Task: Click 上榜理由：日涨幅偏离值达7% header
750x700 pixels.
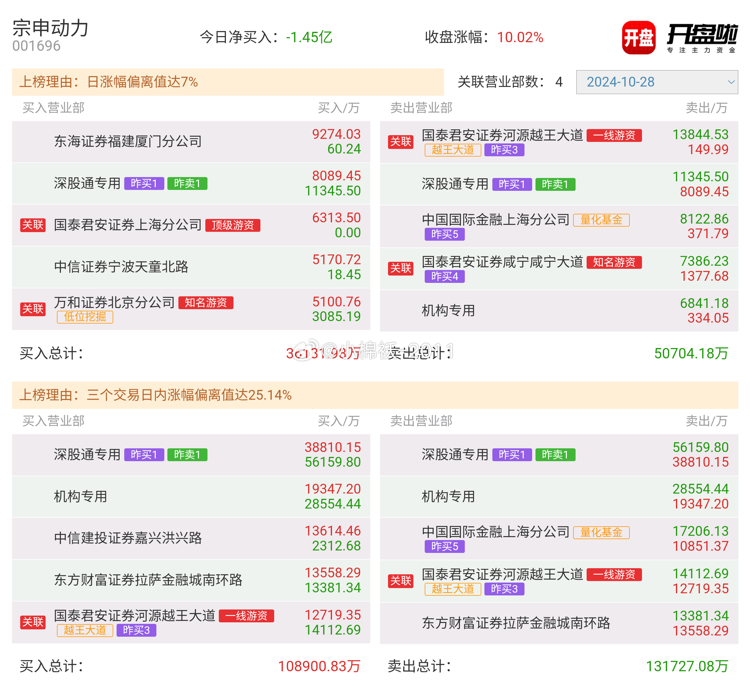Action: [x=228, y=82]
